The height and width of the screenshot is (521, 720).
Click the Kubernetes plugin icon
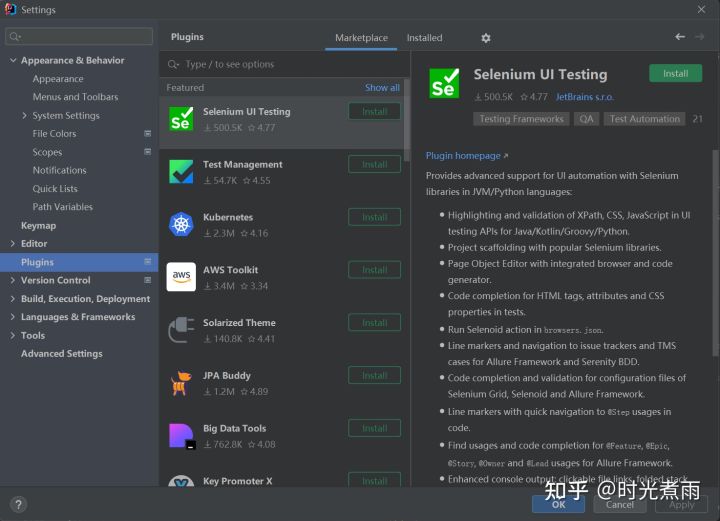pos(181,224)
